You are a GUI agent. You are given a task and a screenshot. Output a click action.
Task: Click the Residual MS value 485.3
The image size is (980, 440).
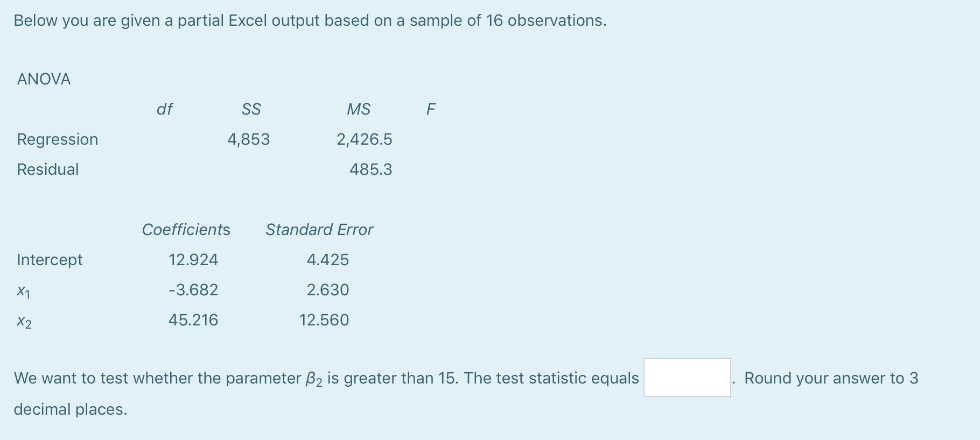(370, 169)
